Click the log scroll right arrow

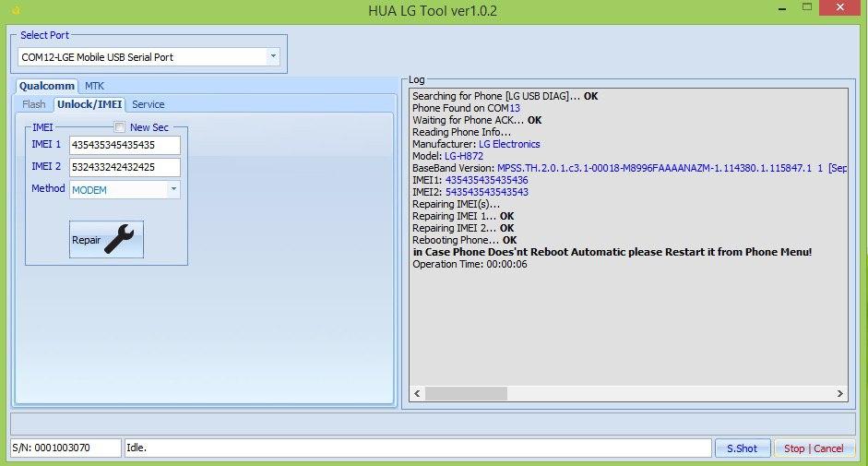[839, 393]
